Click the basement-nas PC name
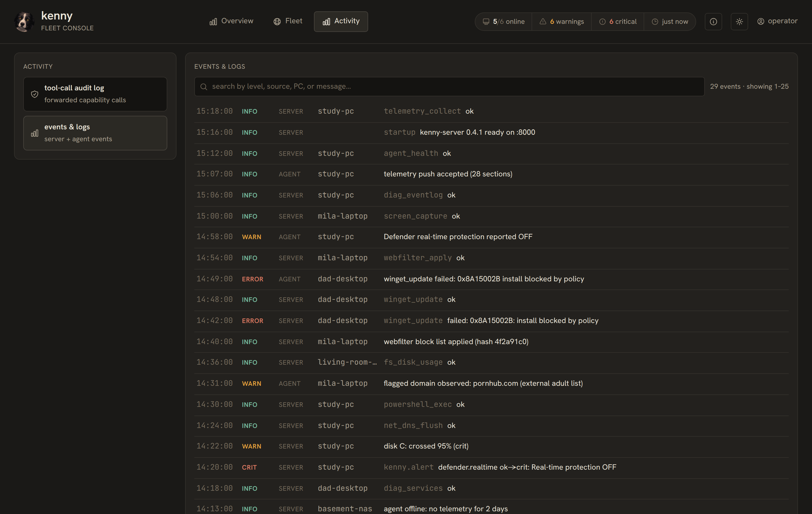 click(345, 509)
